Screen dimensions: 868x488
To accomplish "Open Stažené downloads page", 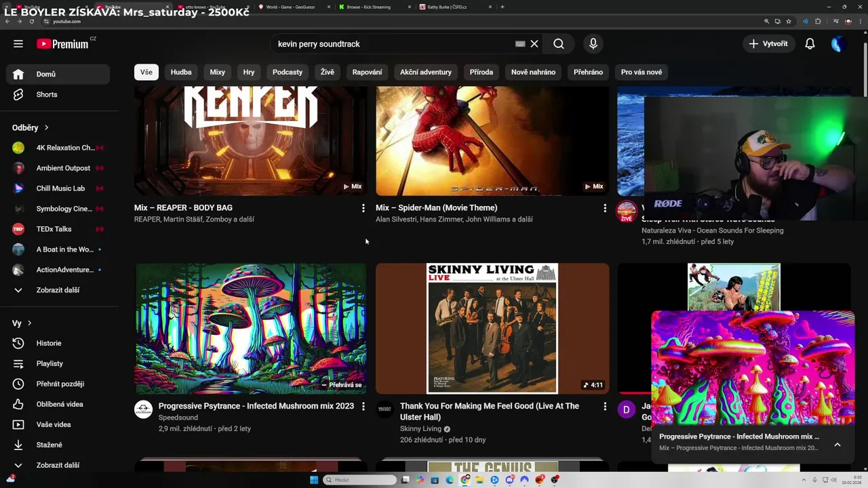I will pyautogui.click(x=58, y=445).
